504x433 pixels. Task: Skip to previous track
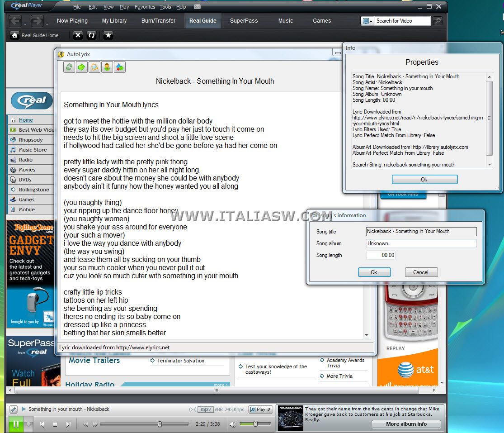click(x=42, y=425)
